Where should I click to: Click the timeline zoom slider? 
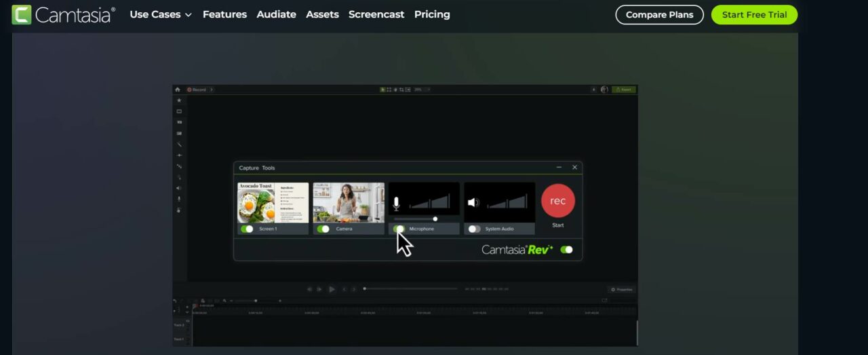(x=256, y=301)
